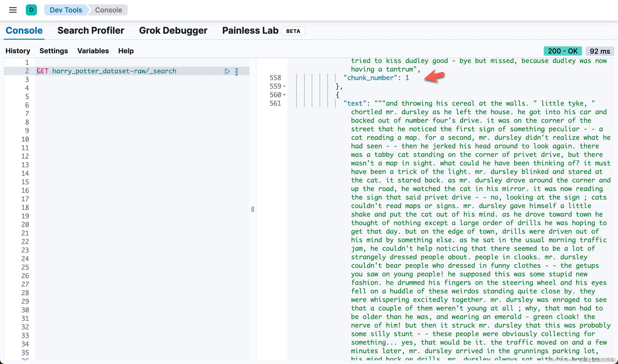Switch to the Search Profiler tab
The image size is (618, 364).
(x=91, y=31)
